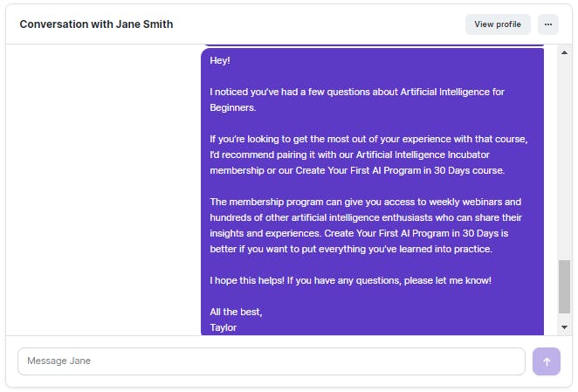578x392 pixels.
Task: Click the vertical scrollbar thumb
Action: (564, 286)
